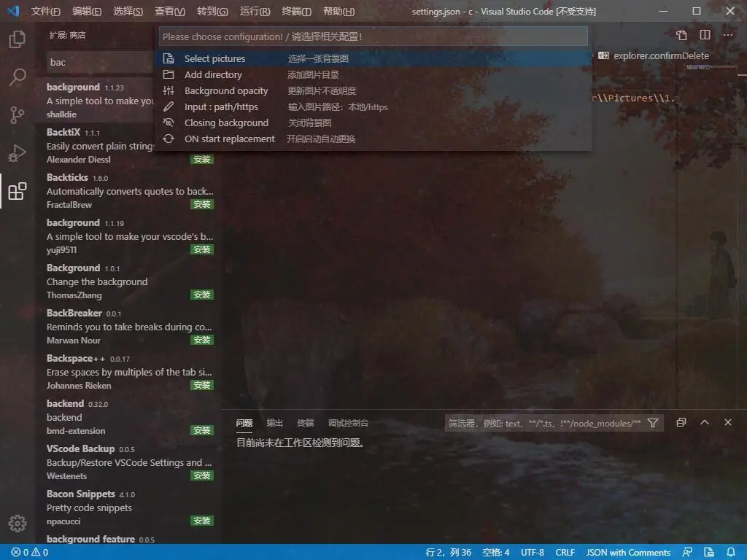Choose Closing background option
This screenshot has height=560, width=747.
tap(373, 122)
